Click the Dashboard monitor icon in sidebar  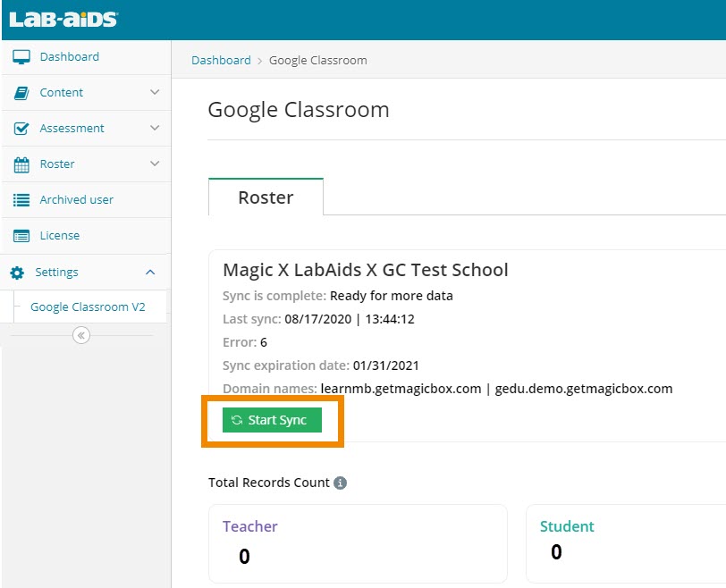coord(22,57)
